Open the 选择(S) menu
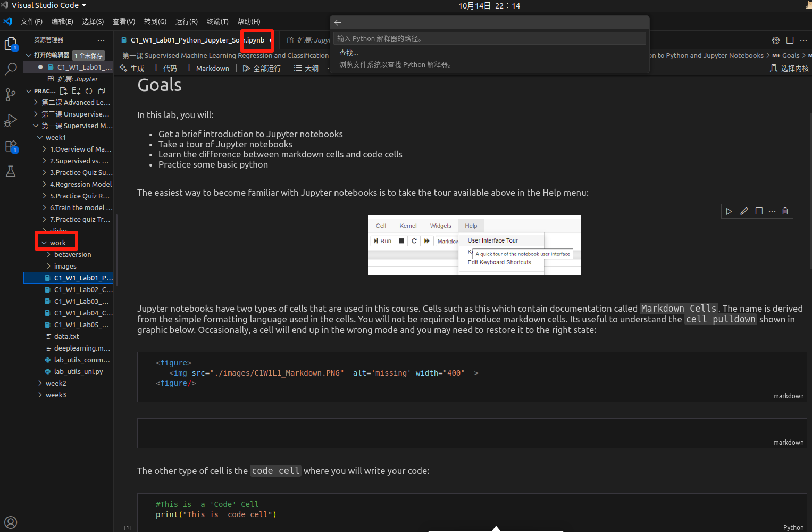 point(93,21)
